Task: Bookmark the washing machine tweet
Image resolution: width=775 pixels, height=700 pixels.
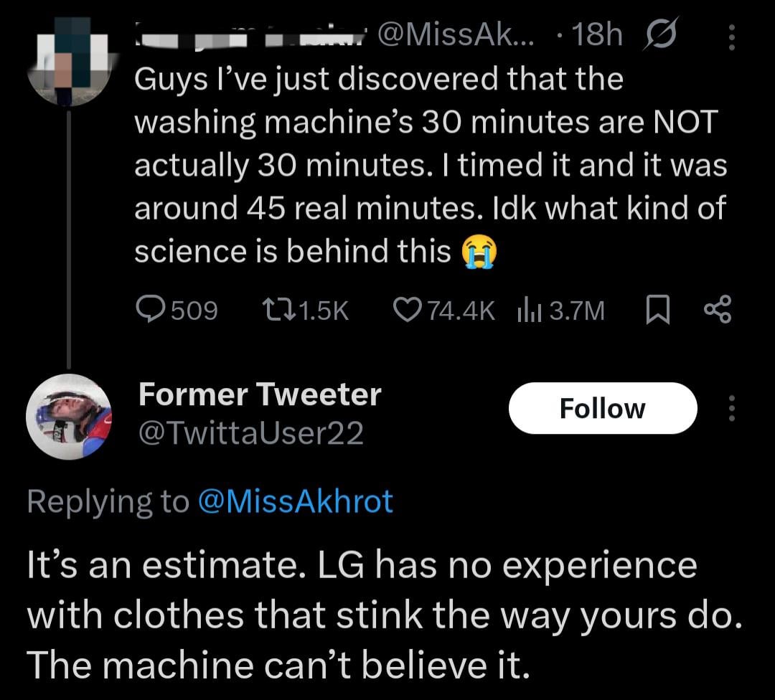Action: click(658, 310)
